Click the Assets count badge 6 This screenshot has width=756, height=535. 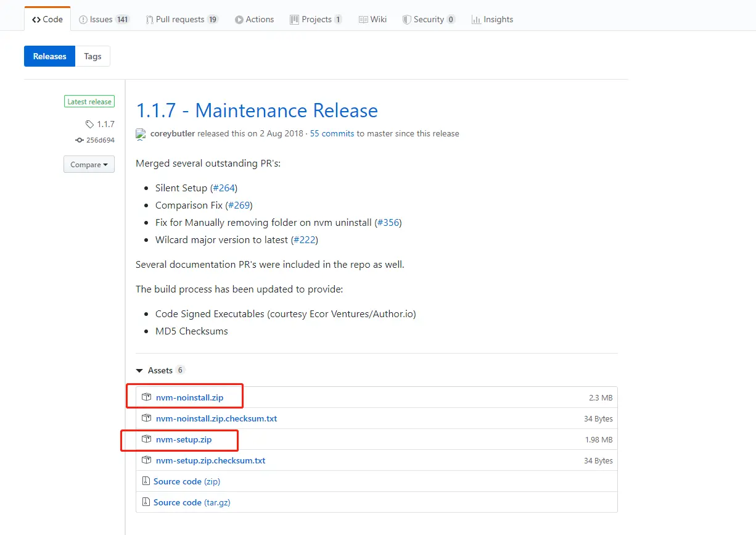click(180, 370)
